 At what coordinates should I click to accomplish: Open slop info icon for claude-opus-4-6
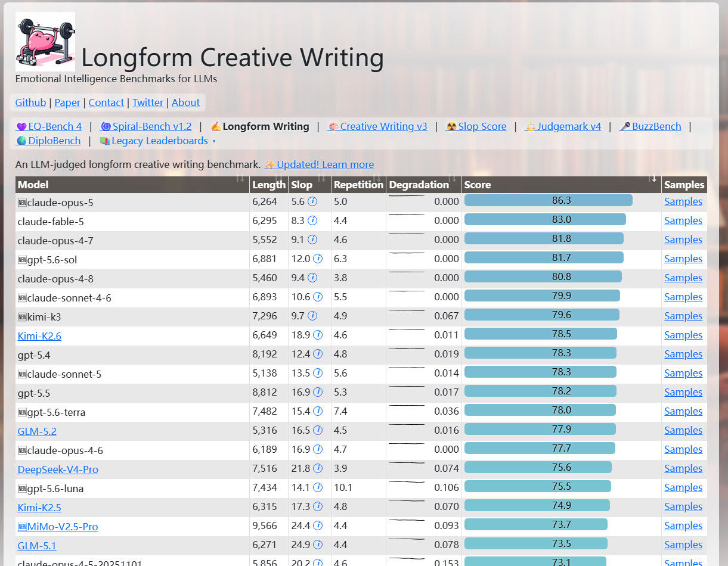[318, 449]
